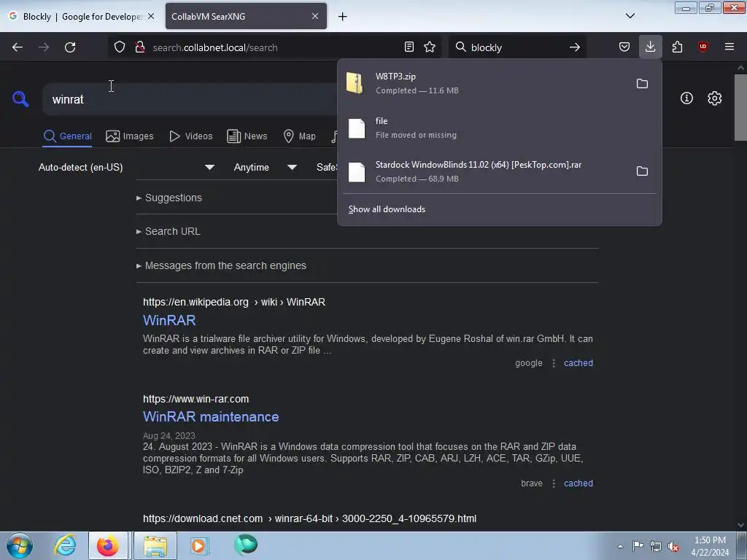Close the downloads panel via toolbar button
Viewport: 747px width, 560px height.
(x=650, y=47)
